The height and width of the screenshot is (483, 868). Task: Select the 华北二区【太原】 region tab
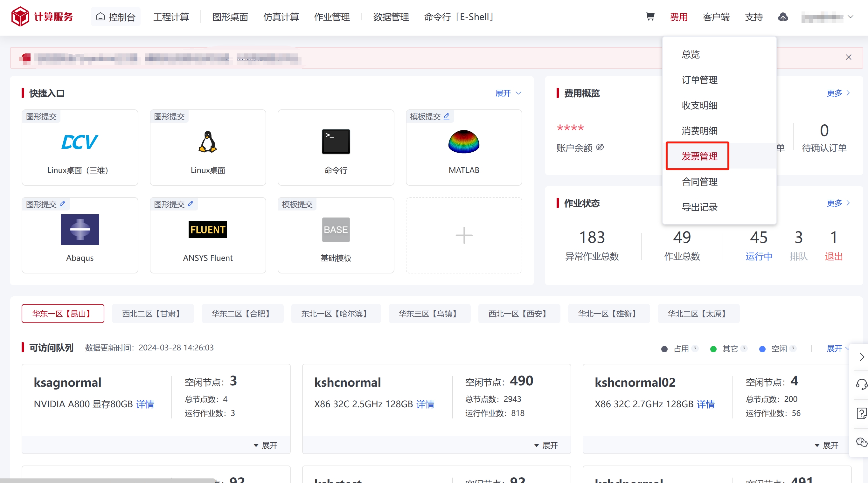point(698,314)
